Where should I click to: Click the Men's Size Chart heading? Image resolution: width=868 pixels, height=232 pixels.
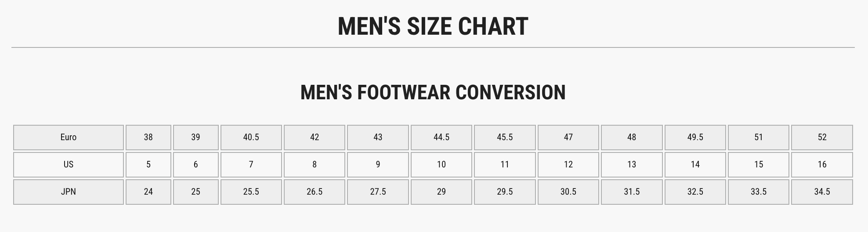click(433, 26)
